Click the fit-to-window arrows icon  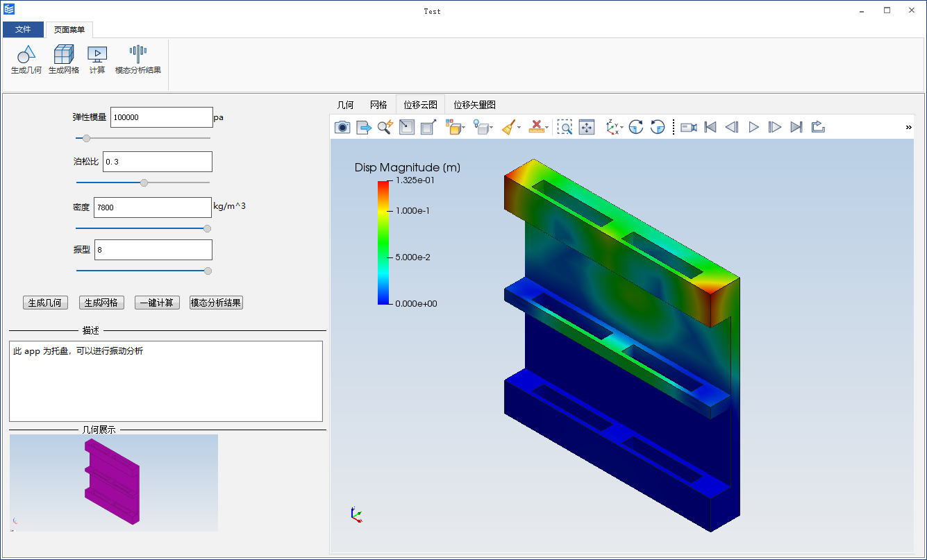pyautogui.click(x=587, y=127)
